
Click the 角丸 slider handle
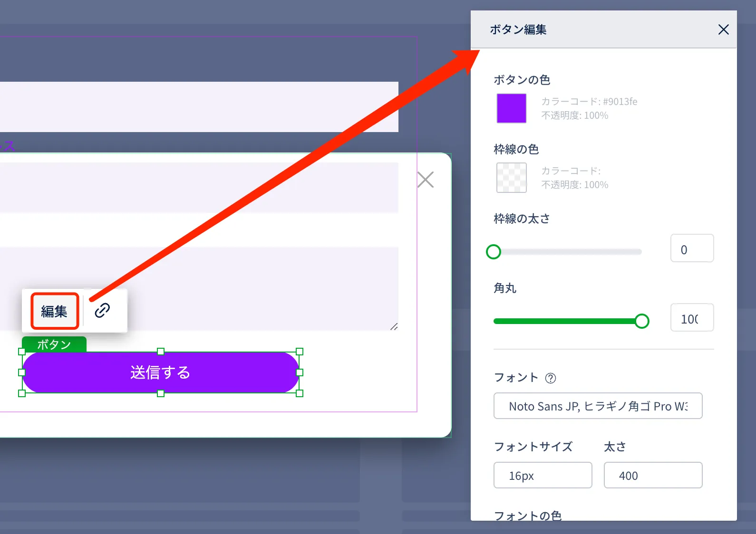(x=642, y=321)
